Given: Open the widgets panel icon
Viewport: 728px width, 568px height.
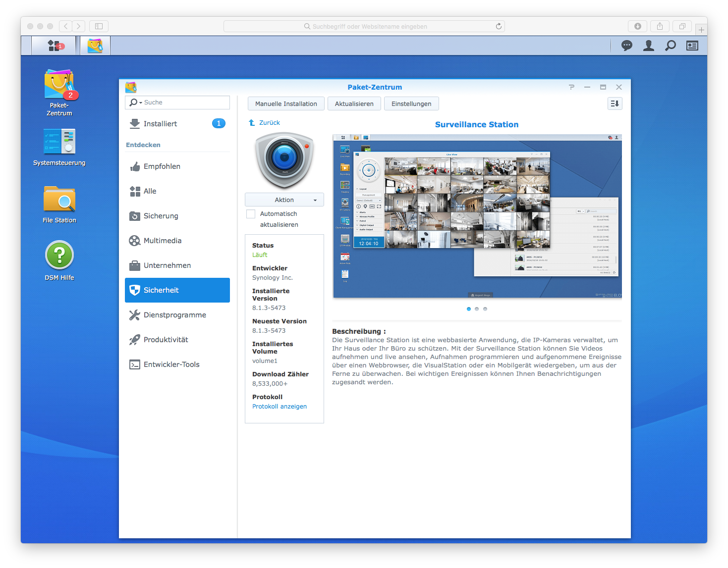Looking at the screenshot, I should [692, 46].
